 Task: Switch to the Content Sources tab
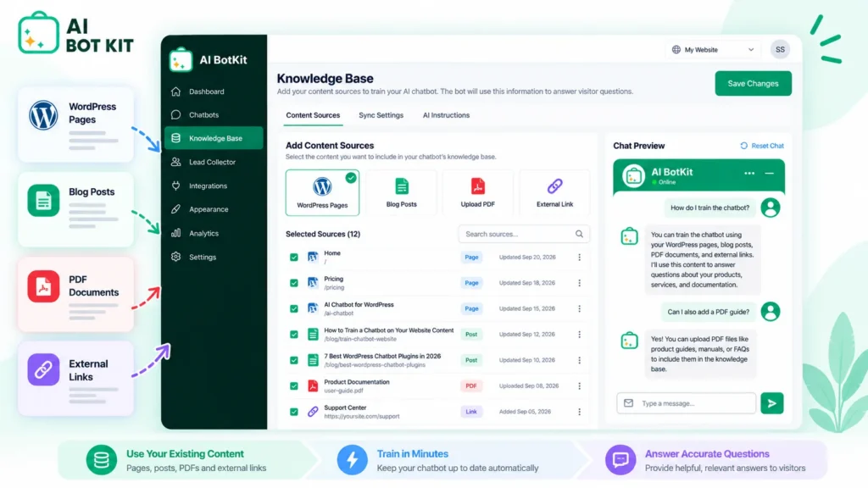coord(313,115)
